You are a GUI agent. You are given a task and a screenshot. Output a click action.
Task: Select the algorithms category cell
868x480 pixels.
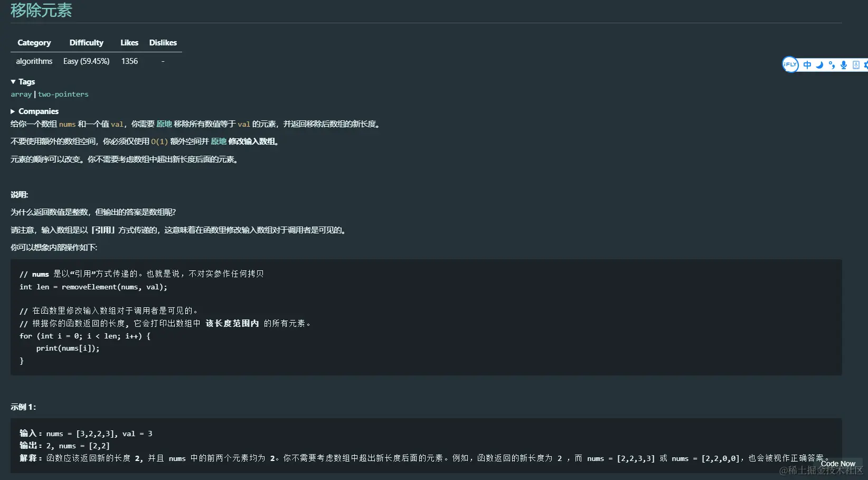[x=34, y=61]
